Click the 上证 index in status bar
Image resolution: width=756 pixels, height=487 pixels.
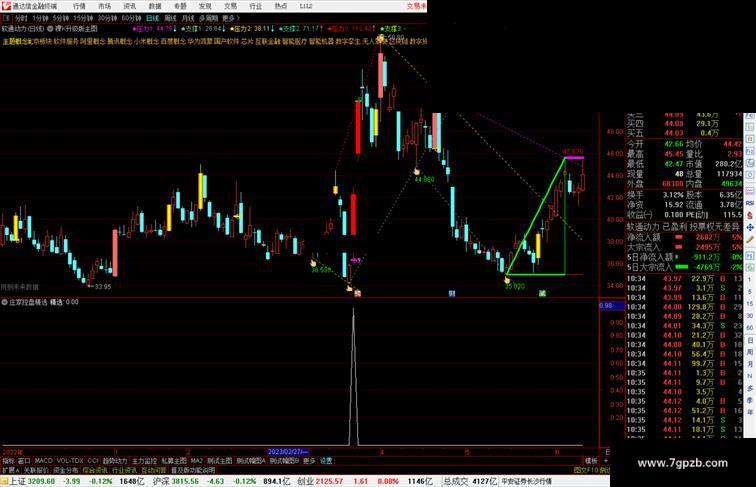(18, 481)
